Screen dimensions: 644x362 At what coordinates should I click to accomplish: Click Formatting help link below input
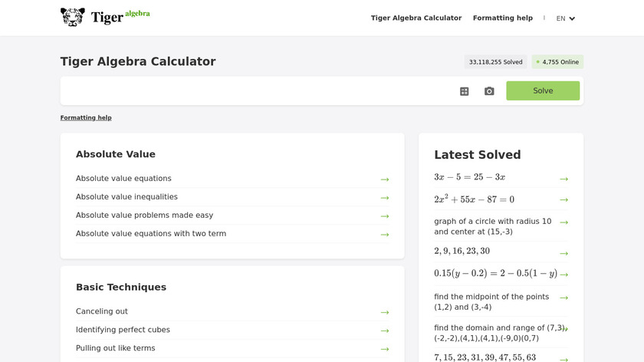86,117
